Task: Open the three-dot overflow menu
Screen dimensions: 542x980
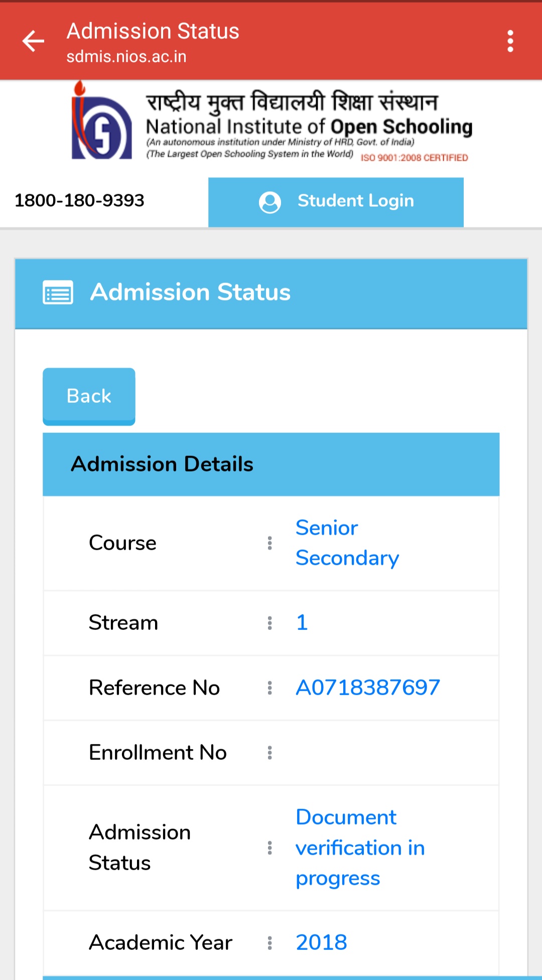Action: [510, 41]
